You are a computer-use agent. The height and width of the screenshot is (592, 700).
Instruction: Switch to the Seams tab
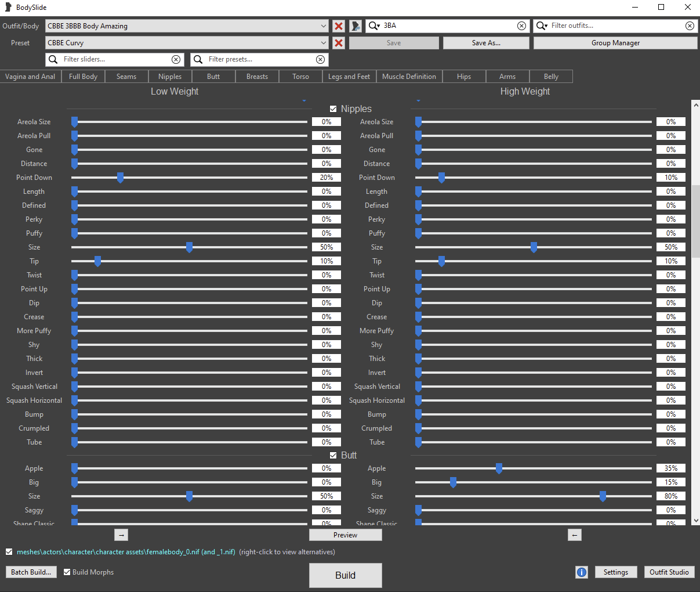126,77
